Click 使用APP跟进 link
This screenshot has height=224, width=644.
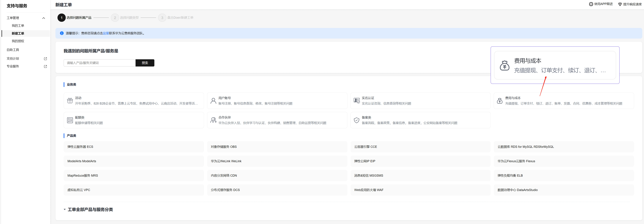tap(603, 4)
